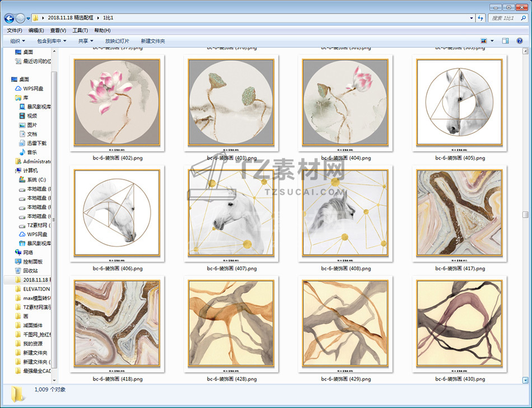Open WPS网盘 cloud drive under desktop

point(32,88)
